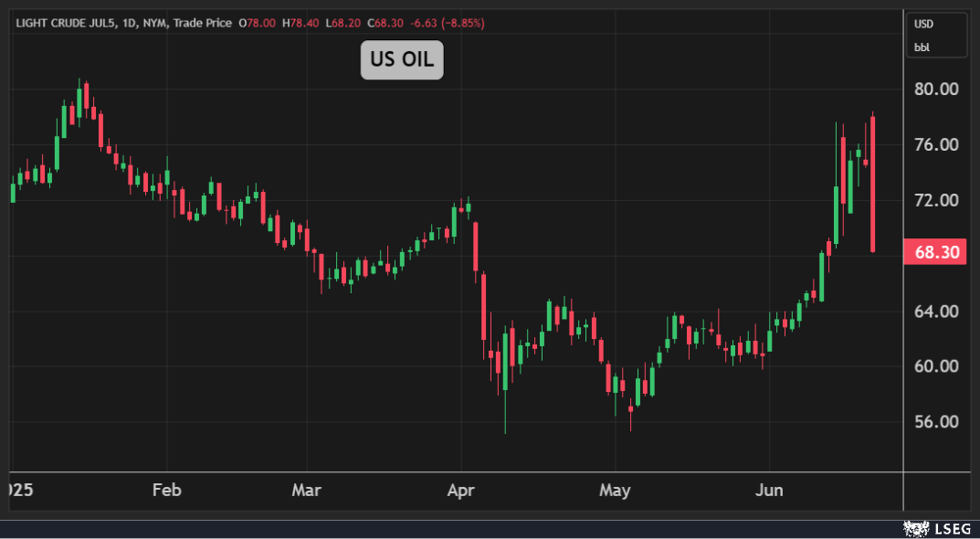Select the Jun marker on time axis
980x539 pixels.
click(769, 491)
